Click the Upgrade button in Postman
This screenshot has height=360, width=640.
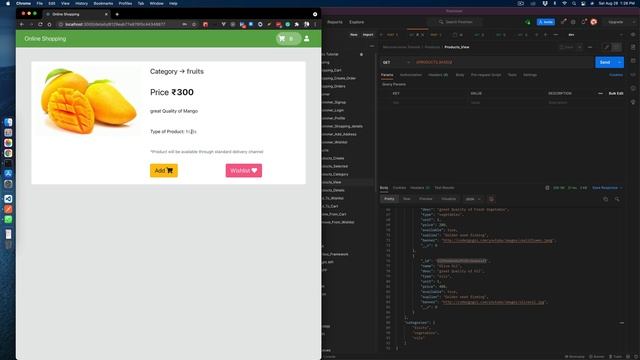click(x=616, y=22)
